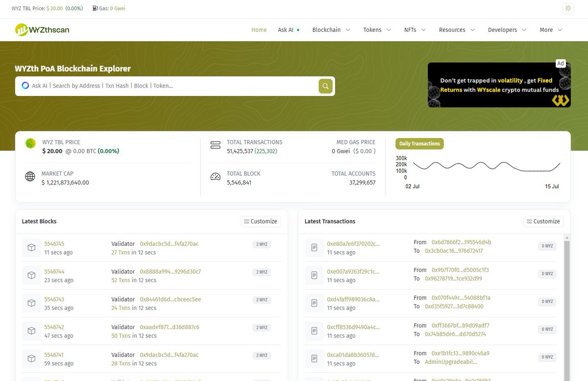Click the cube icon for block 5546744
The height and width of the screenshot is (381, 588).
[31, 276]
